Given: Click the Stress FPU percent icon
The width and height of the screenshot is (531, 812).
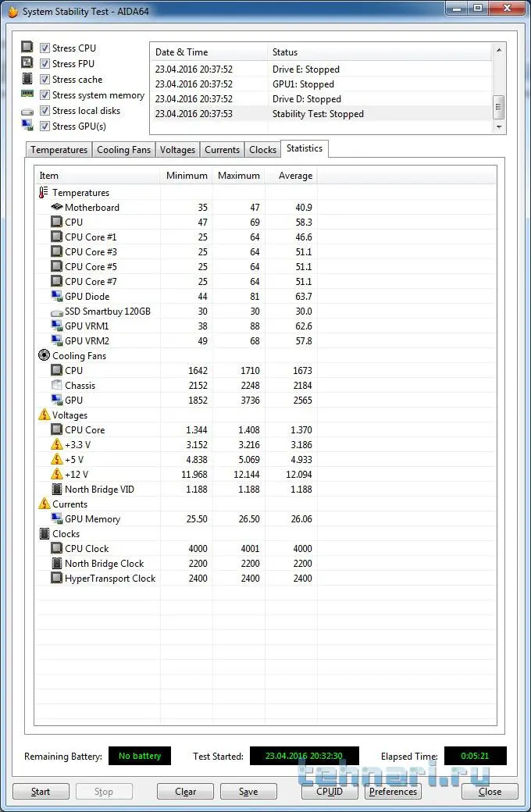Looking at the screenshot, I should (x=27, y=62).
